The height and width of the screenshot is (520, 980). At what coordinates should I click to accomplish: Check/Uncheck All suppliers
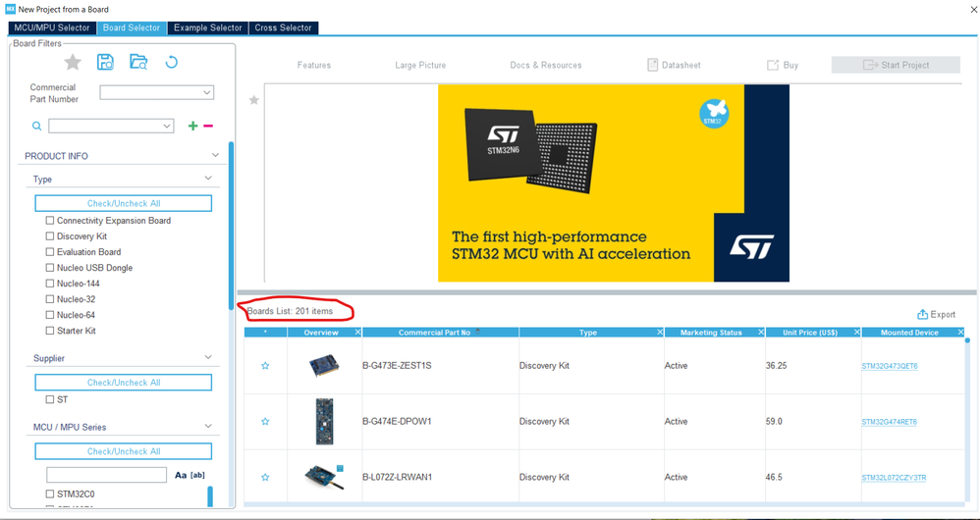tap(123, 382)
